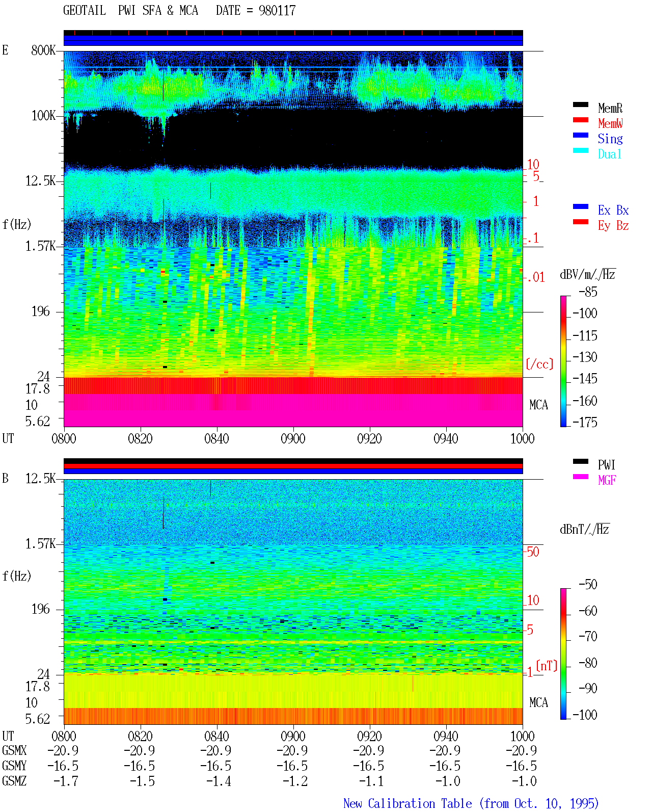Click the GSMZ value -1.7
Image resolution: width=652 pixels, height=812 pixels.
click(x=65, y=781)
